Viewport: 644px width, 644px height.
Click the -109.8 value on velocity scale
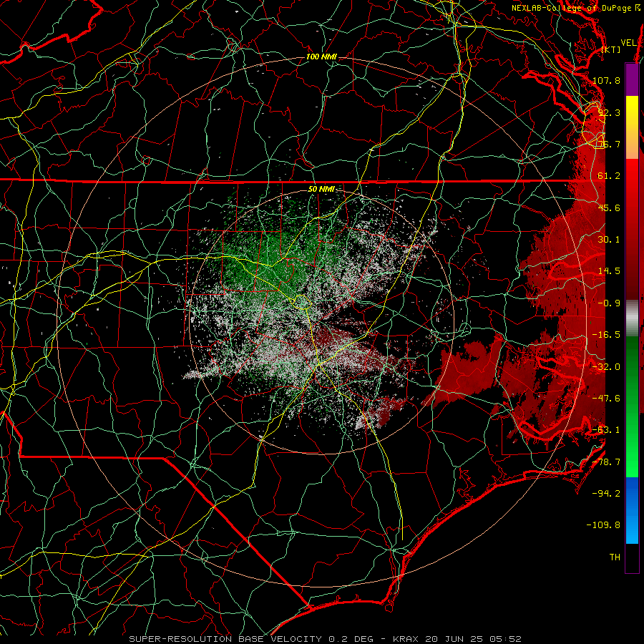pos(603,525)
